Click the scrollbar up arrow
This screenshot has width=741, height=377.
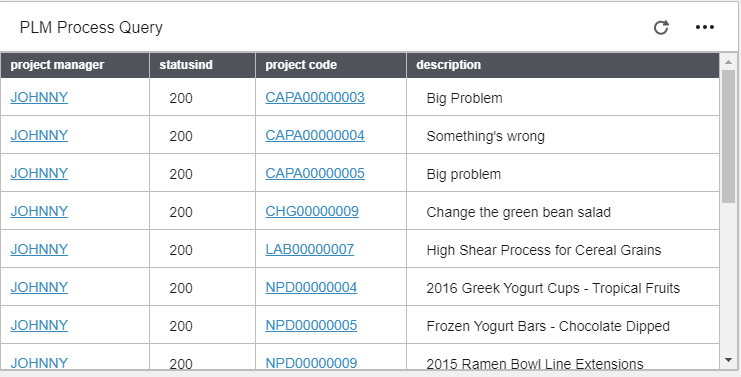[728, 62]
